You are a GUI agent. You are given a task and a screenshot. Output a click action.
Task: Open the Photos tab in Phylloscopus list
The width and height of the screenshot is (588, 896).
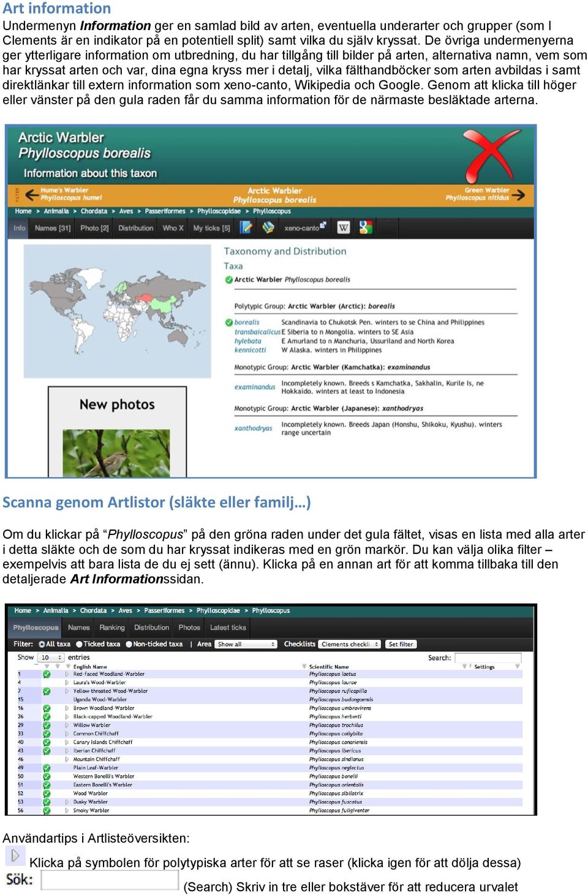[189, 628]
